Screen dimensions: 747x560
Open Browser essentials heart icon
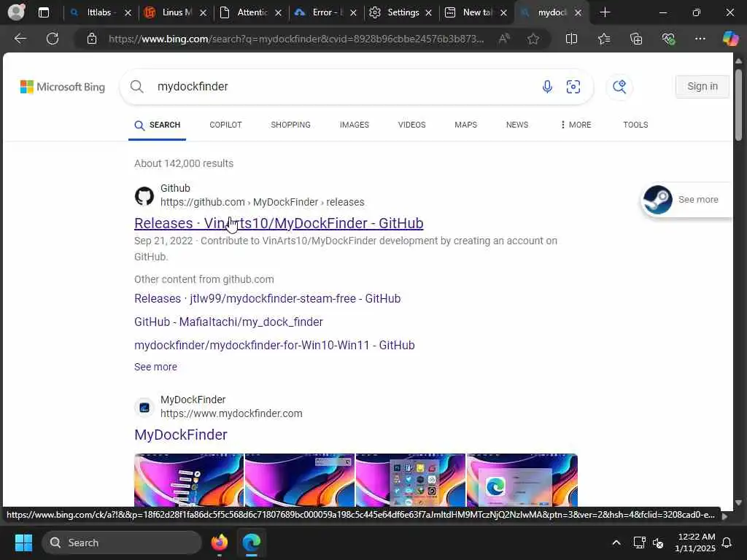pyautogui.click(x=668, y=39)
